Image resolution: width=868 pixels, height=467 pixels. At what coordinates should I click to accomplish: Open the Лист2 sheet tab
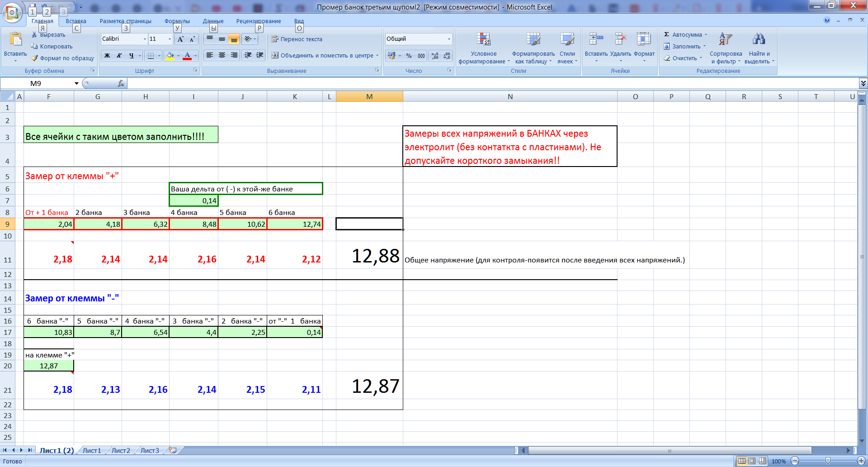point(121,451)
